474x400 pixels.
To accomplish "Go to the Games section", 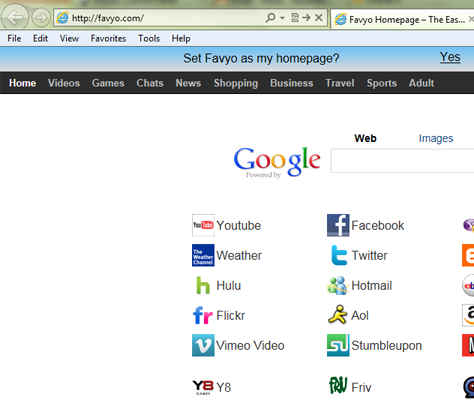I will 108,83.
